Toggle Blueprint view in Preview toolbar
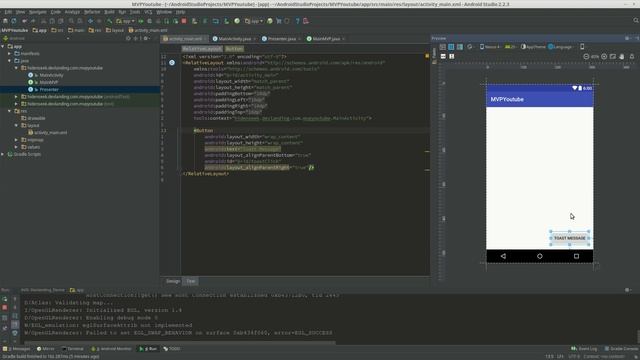This screenshot has width=640, height=360. (x=451, y=47)
